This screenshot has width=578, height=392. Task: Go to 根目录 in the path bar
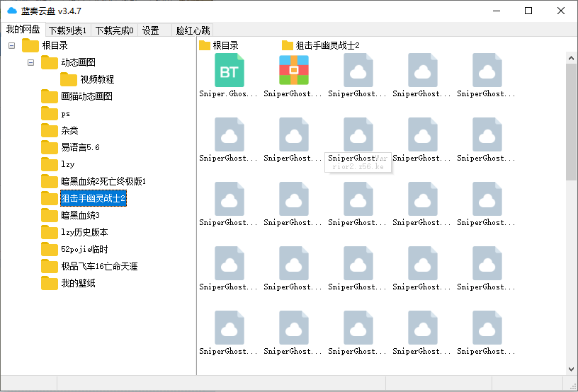(x=219, y=45)
